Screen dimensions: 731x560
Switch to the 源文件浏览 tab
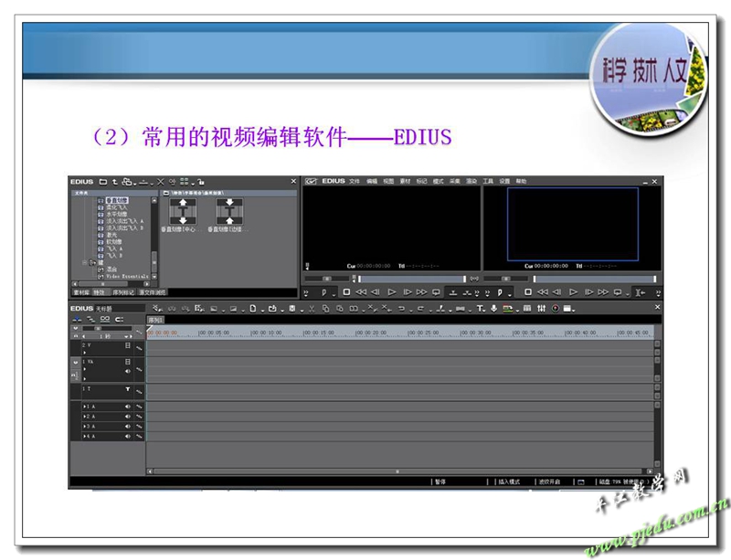coord(153,293)
